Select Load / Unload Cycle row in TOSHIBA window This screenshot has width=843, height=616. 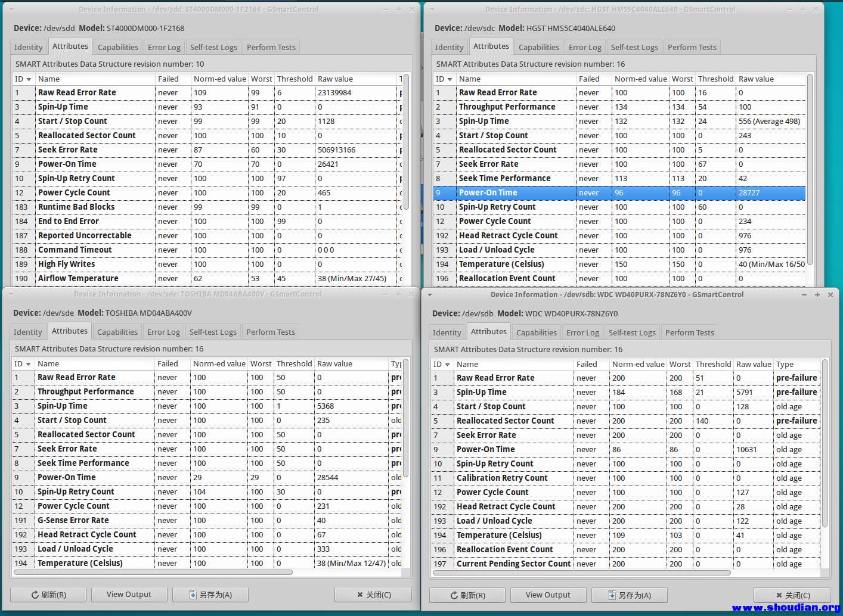pyautogui.click(x=207, y=549)
